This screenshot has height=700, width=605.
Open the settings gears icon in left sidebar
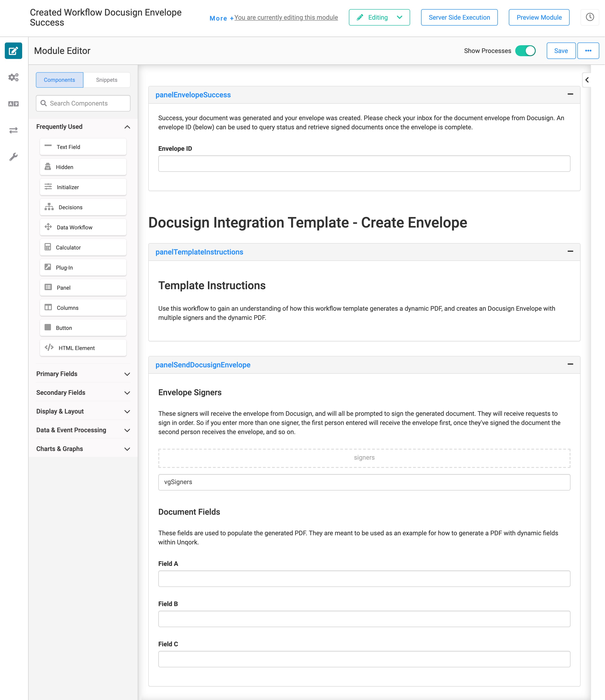(13, 77)
